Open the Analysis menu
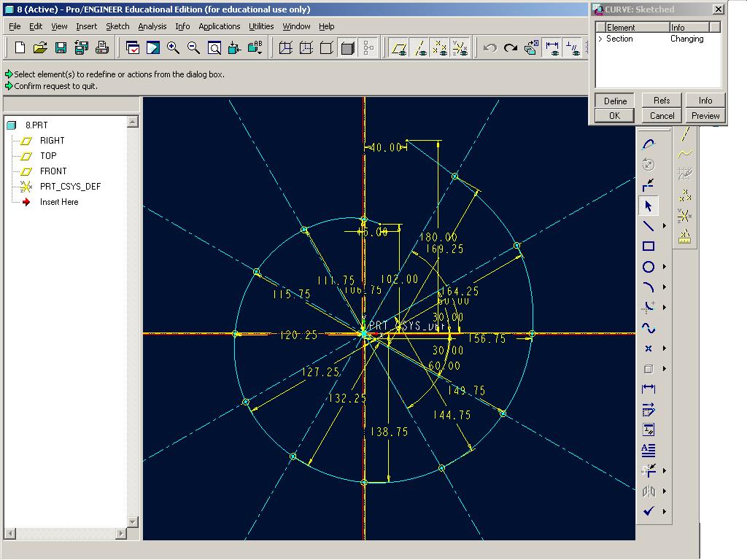Image resolution: width=747 pixels, height=560 pixels. (x=152, y=26)
